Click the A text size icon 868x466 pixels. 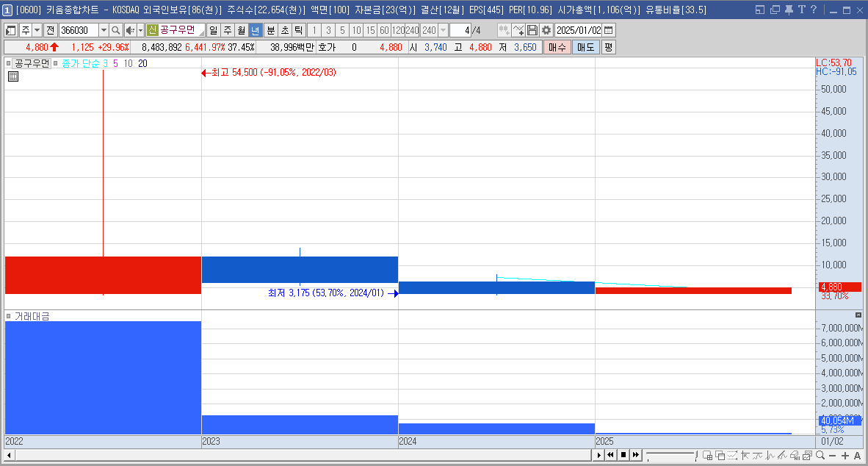click(858, 456)
